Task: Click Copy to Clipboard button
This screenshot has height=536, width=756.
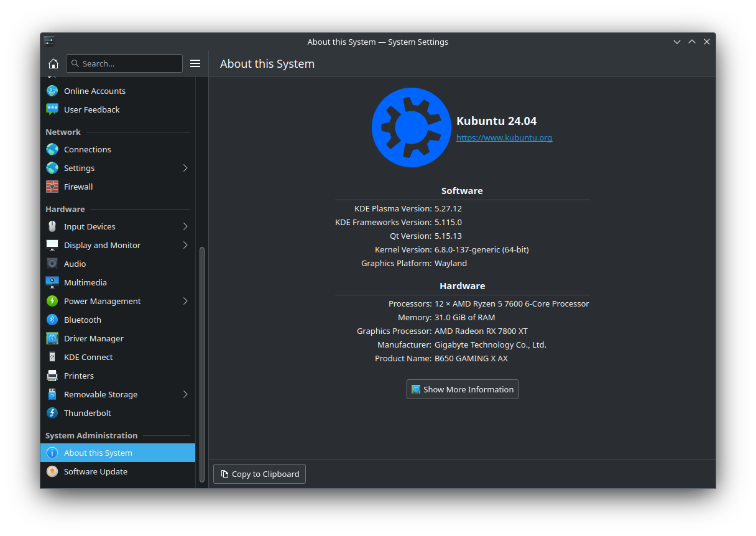Action: (x=259, y=474)
